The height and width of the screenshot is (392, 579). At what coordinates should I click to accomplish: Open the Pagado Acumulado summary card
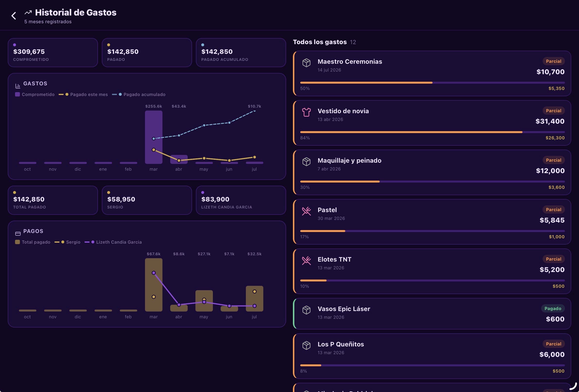pos(241,53)
